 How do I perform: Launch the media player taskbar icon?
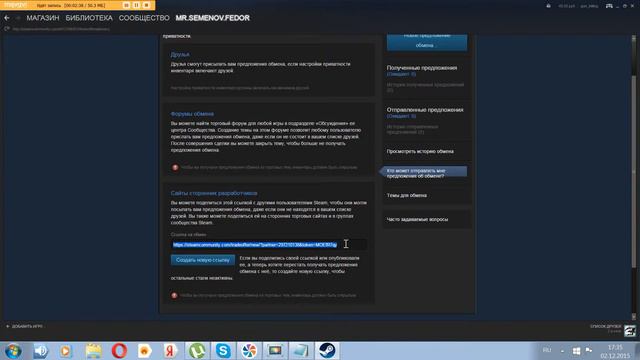[66, 351]
